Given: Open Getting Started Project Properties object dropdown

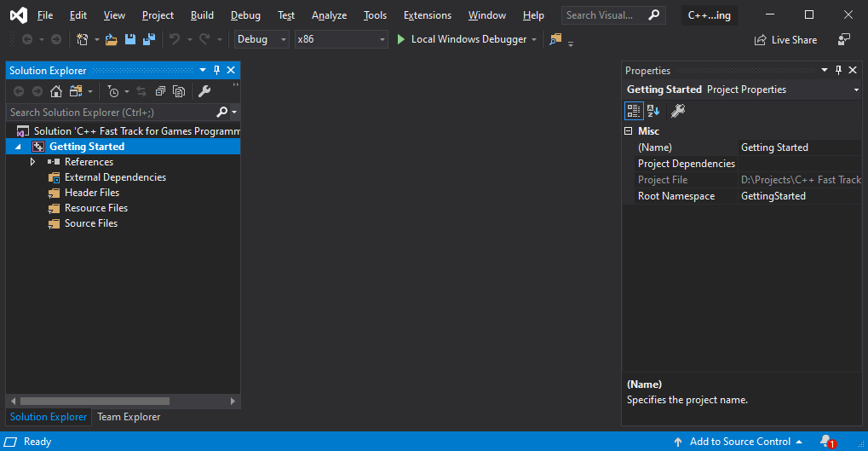Looking at the screenshot, I should point(856,90).
